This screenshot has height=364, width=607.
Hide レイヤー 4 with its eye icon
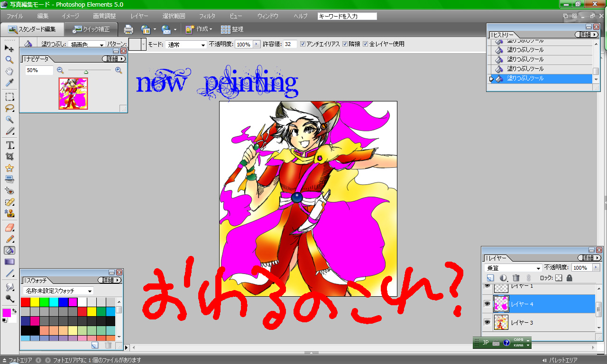[x=487, y=304]
